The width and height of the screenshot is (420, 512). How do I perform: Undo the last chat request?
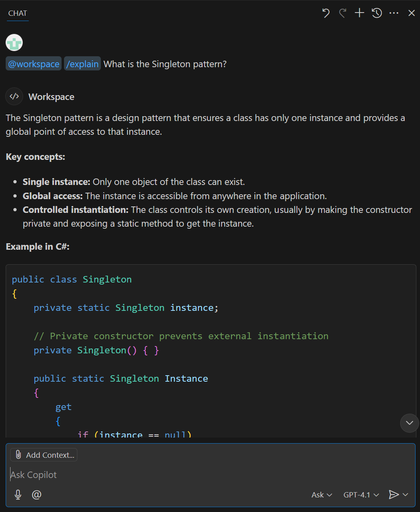point(325,13)
